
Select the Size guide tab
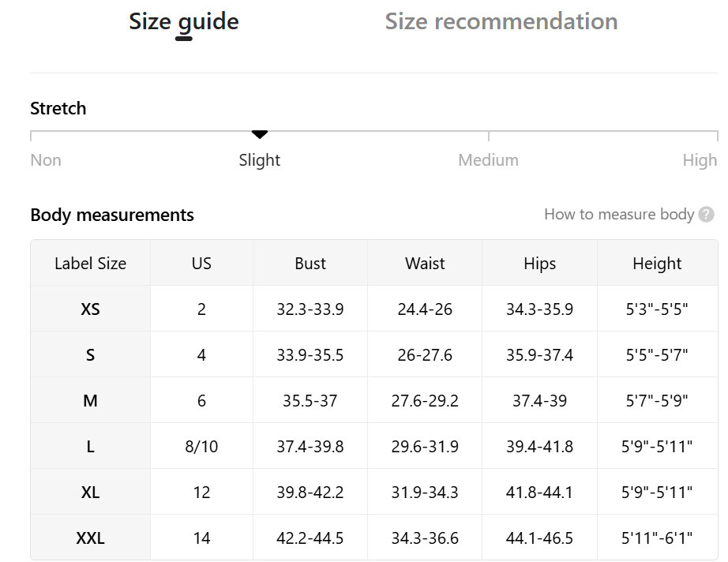(x=184, y=21)
